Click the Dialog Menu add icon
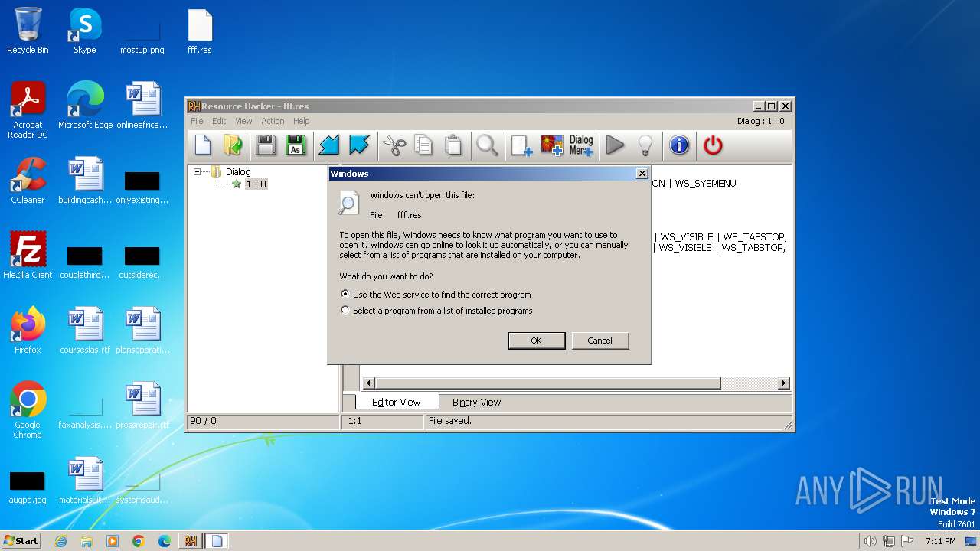Screen dimensions: 980x551 pos(581,145)
